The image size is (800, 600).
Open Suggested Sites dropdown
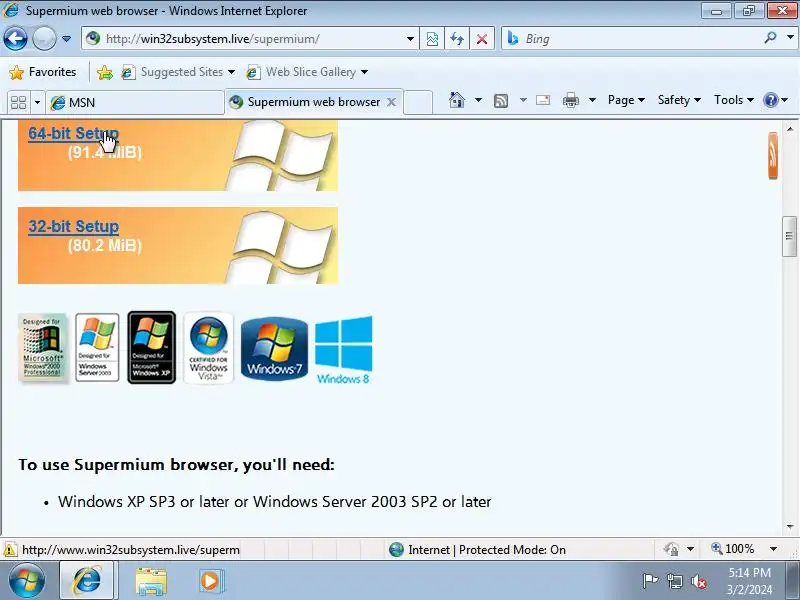point(178,72)
